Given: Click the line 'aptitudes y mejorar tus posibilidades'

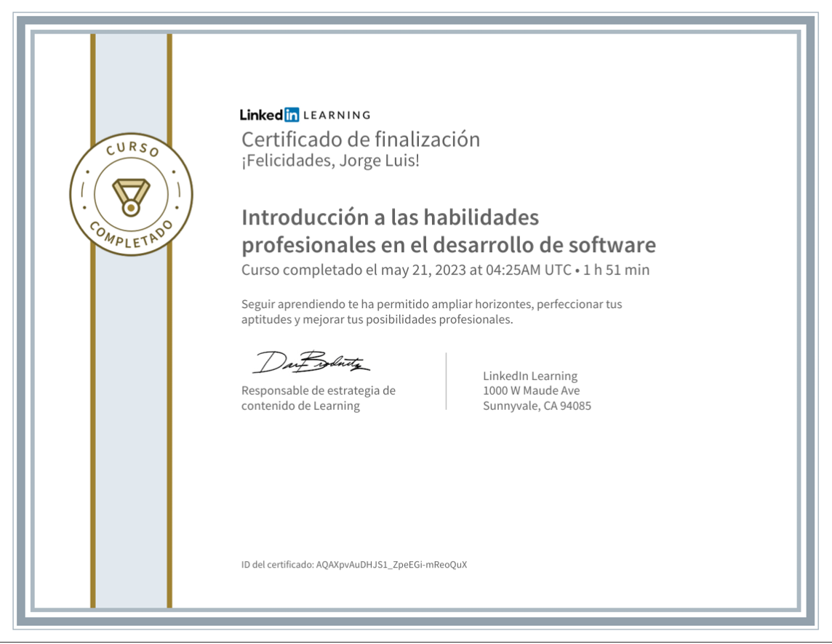Looking at the screenshot, I should [377, 320].
